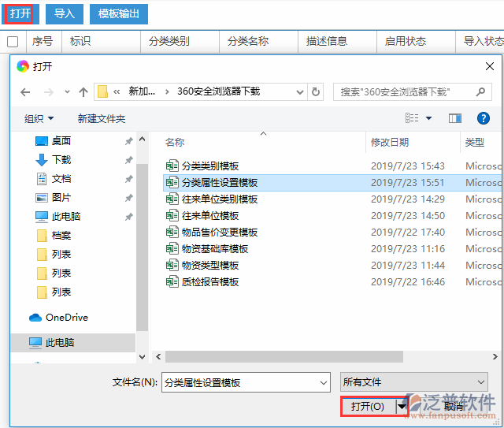This screenshot has height=428, width=504.
Task: Sort files by 类型 column
Action: 475,142
